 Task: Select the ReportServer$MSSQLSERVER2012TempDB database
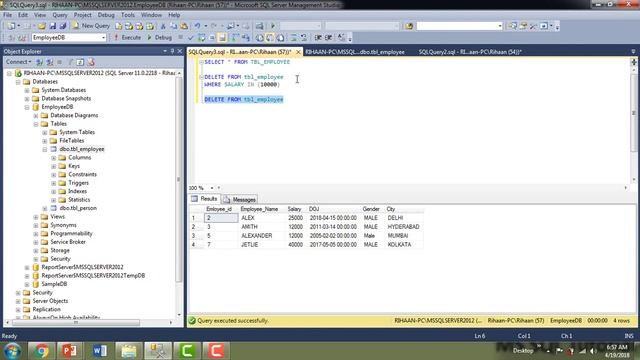(93, 276)
